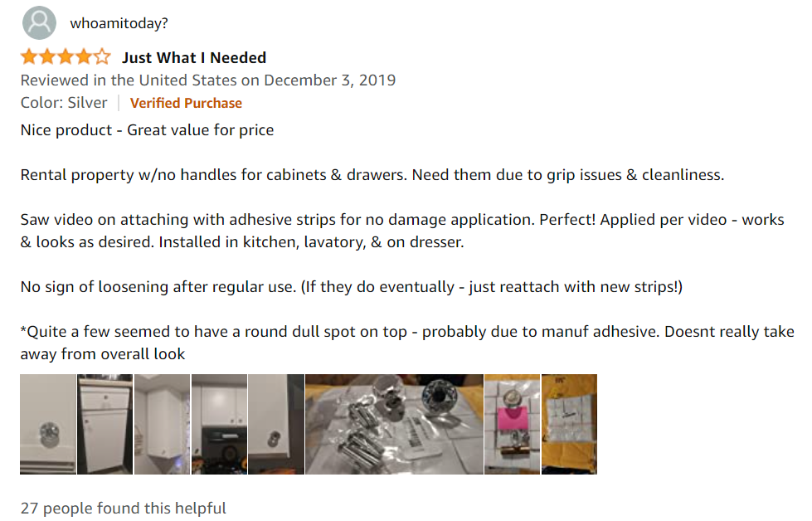Open the 'Just What I Needed' review title
Viewport: 812px width, 521px height.
coord(194,57)
